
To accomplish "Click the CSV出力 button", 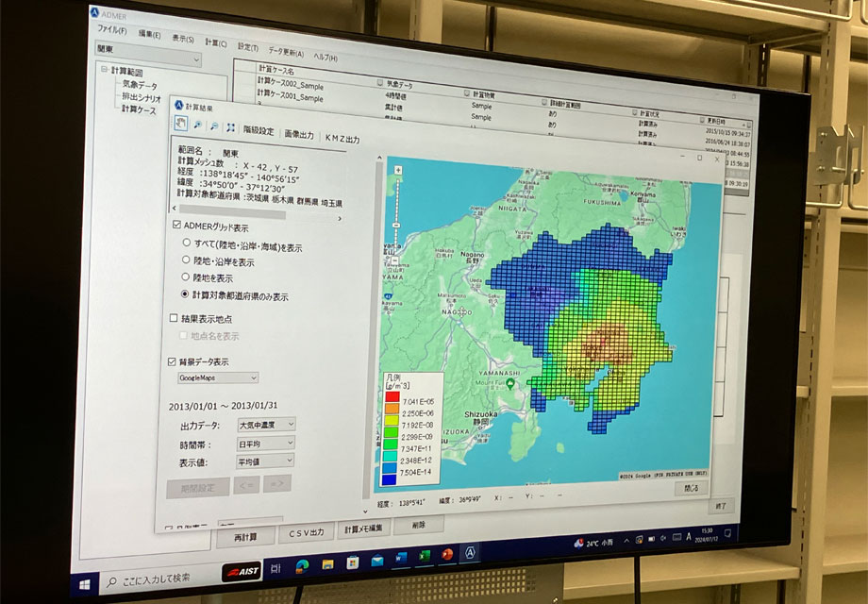I will point(306,531).
